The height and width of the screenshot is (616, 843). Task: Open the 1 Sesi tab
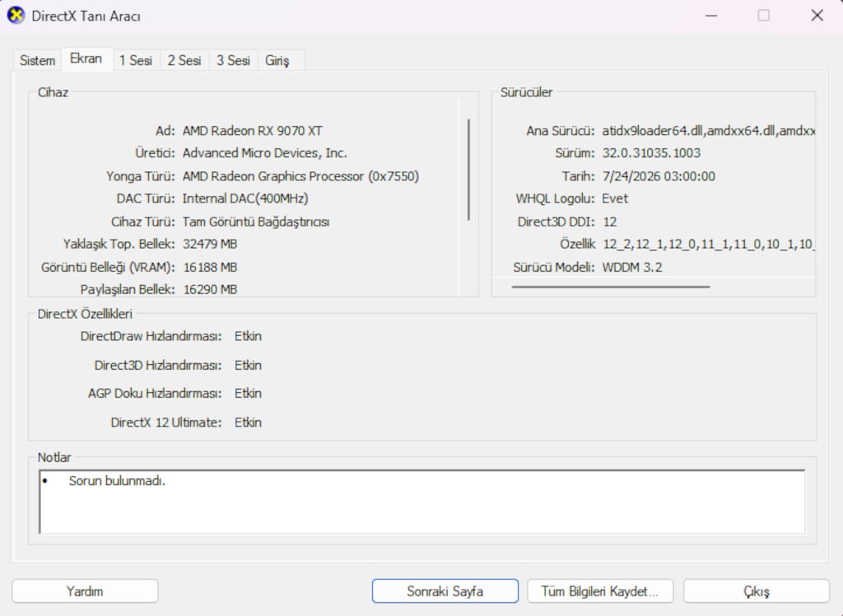point(136,61)
